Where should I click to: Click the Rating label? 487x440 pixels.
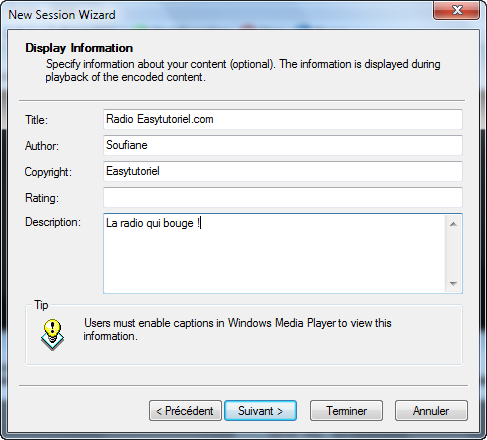click(x=42, y=198)
